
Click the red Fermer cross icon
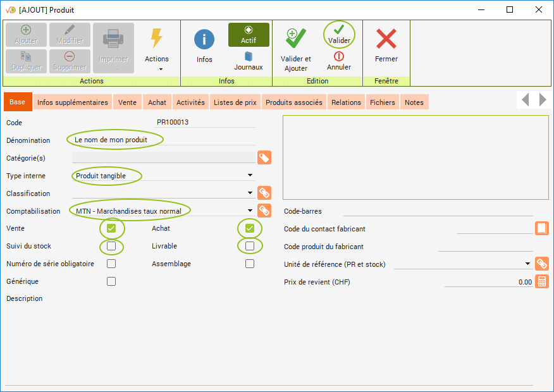(386, 39)
